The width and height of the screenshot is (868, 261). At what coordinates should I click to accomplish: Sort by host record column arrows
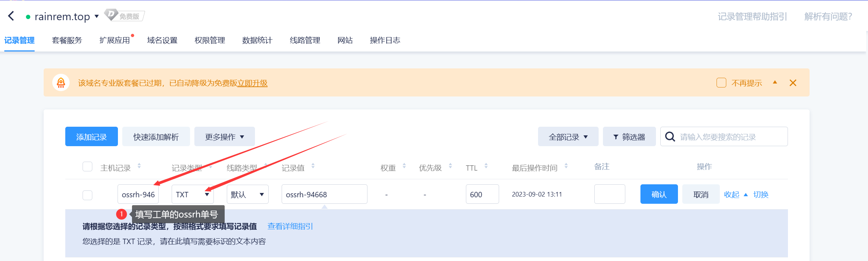(x=139, y=166)
